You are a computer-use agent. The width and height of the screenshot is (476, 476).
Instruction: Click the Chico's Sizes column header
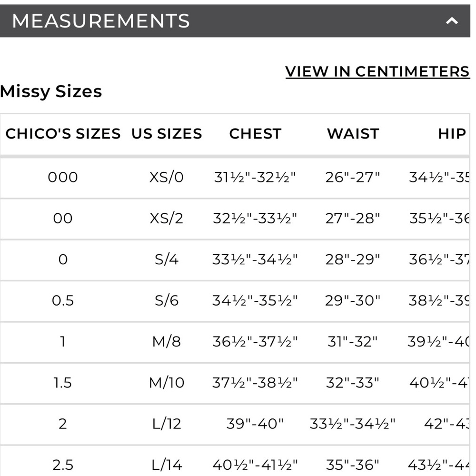pyautogui.click(x=63, y=134)
